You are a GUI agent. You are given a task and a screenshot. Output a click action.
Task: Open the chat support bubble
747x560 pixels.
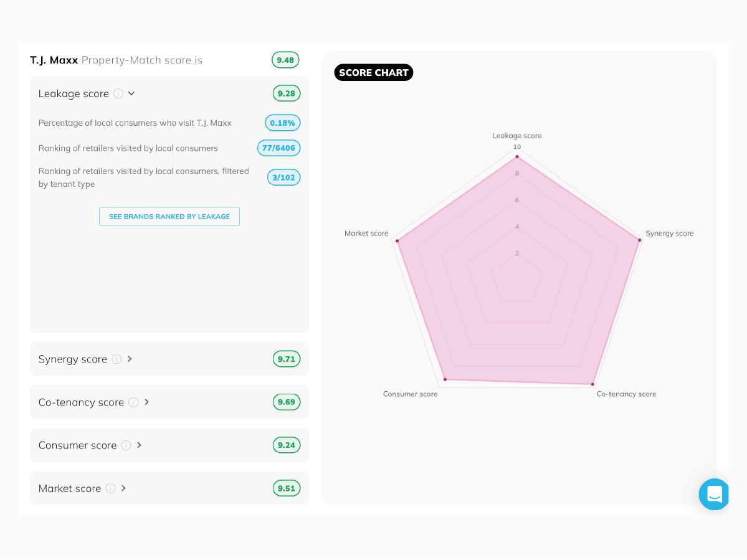(x=714, y=494)
